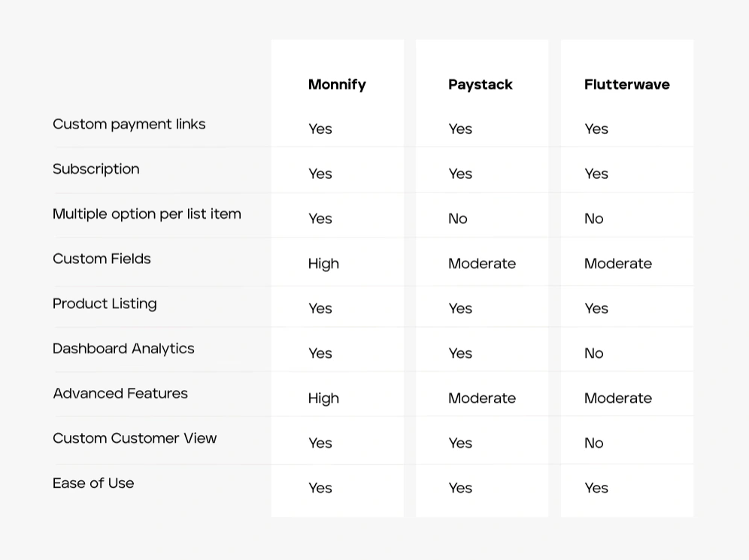Click Paystack's Moderate for Advanced Features
Image resolution: width=749 pixels, height=560 pixels.
pos(482,398)
